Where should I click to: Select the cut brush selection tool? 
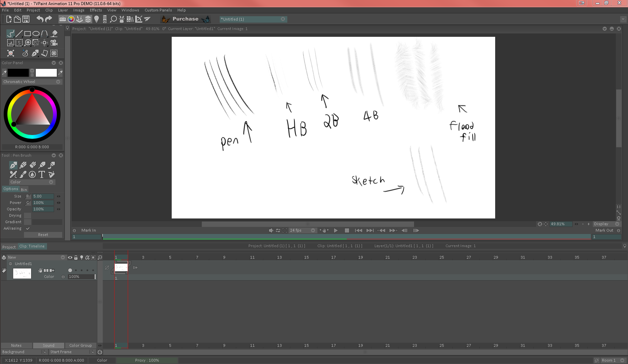(x=10, y=43)
